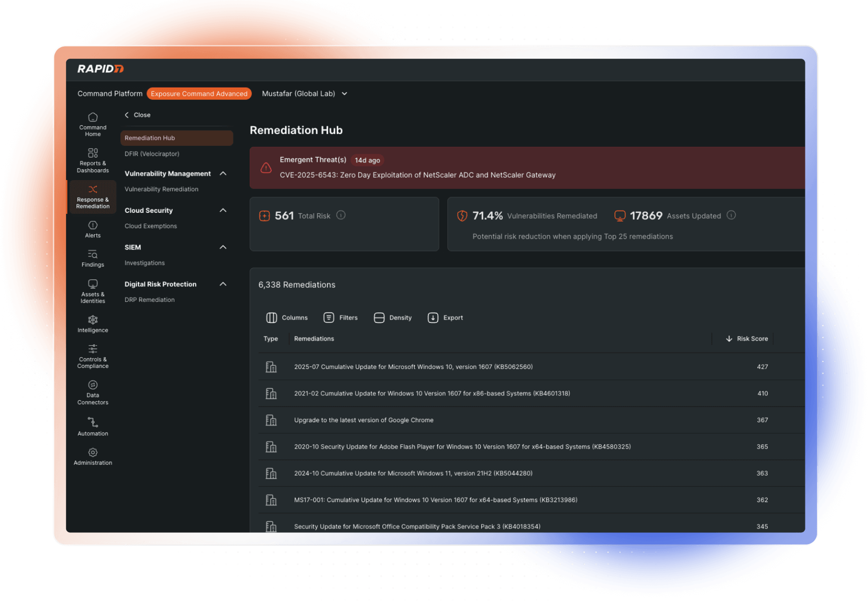
Task: Click the Vulnerabilities Remediated shield icon
Action: [x=462, y=216]
